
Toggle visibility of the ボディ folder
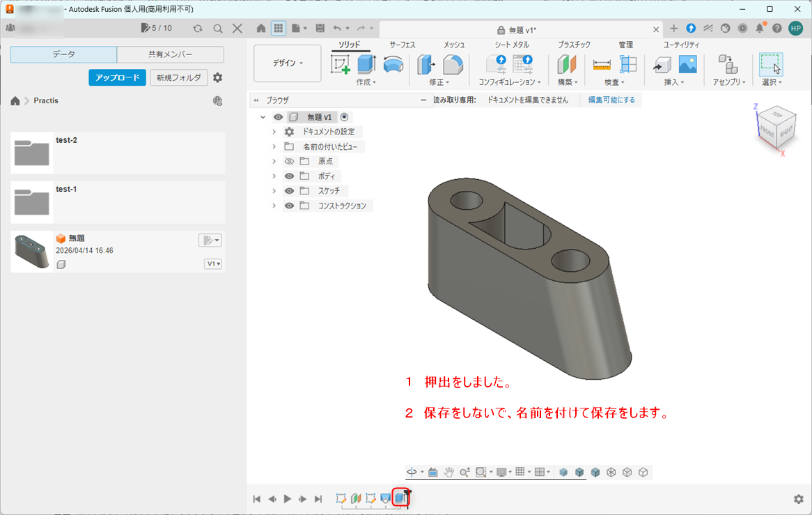(x=290, y=176)
